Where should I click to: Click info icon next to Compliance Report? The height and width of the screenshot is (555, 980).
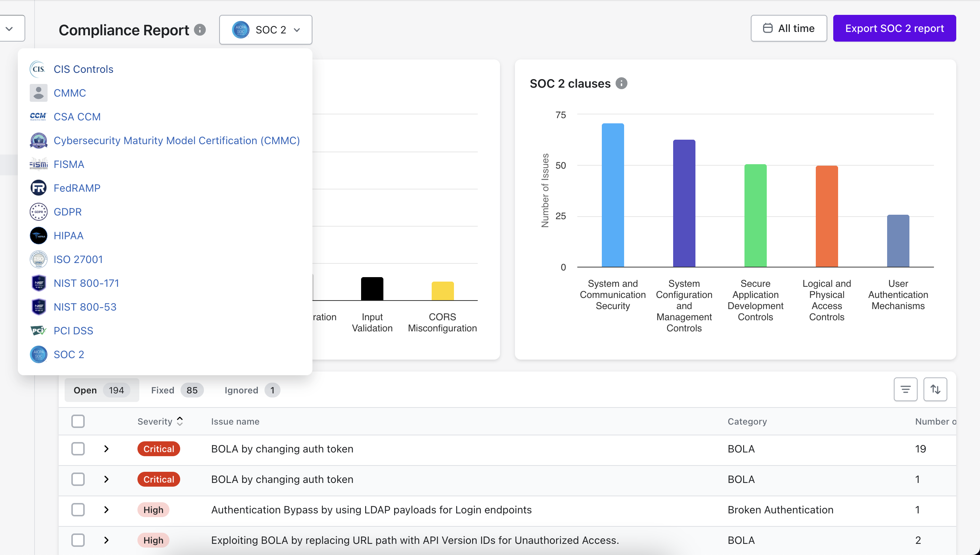pyautogui.click(x=200, y=30)
